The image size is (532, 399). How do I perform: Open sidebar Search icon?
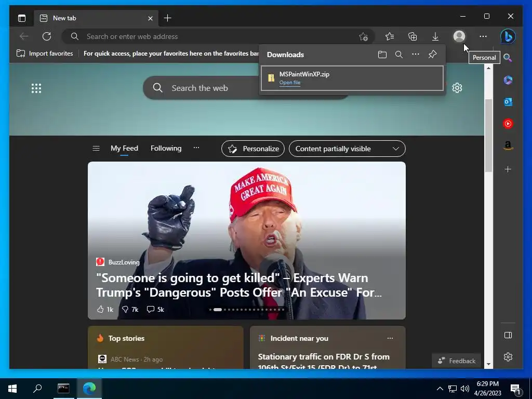pos(508,58)
